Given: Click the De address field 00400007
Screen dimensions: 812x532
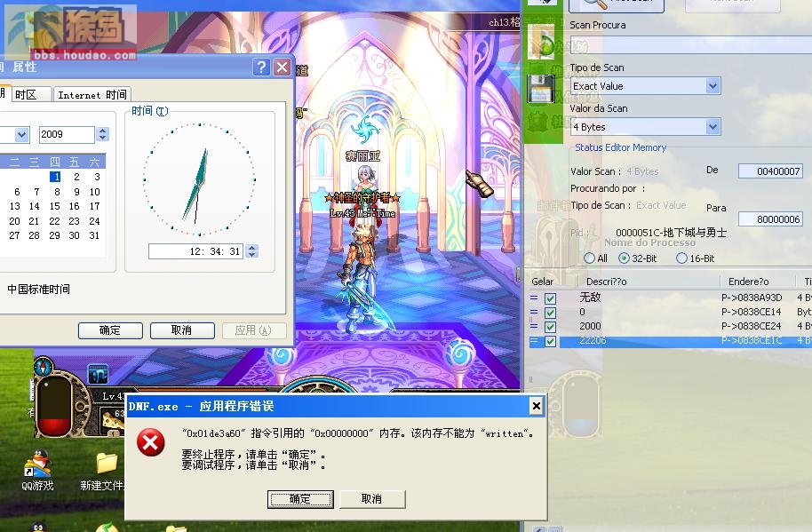Looking at the screenshot, I should coord(770,171).
